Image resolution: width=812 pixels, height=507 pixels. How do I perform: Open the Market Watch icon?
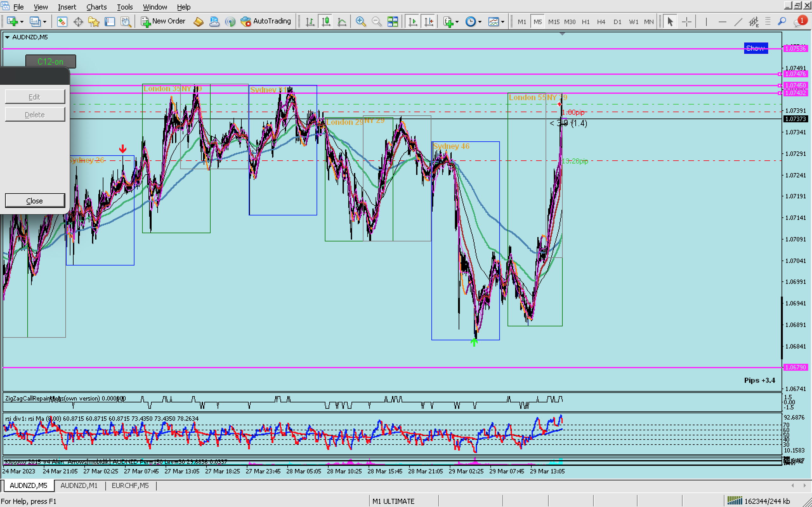pyautogui.click(x=62, y=22)
